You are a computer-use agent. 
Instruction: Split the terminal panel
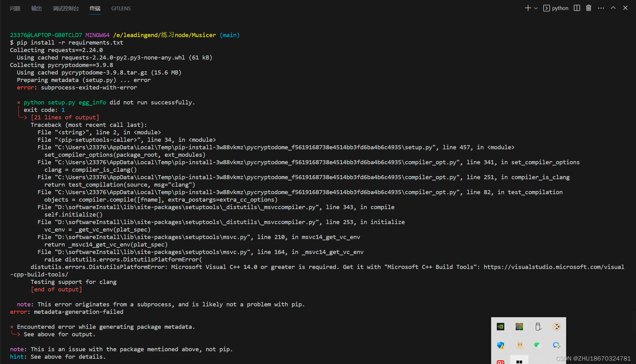(x=577, y=8)
